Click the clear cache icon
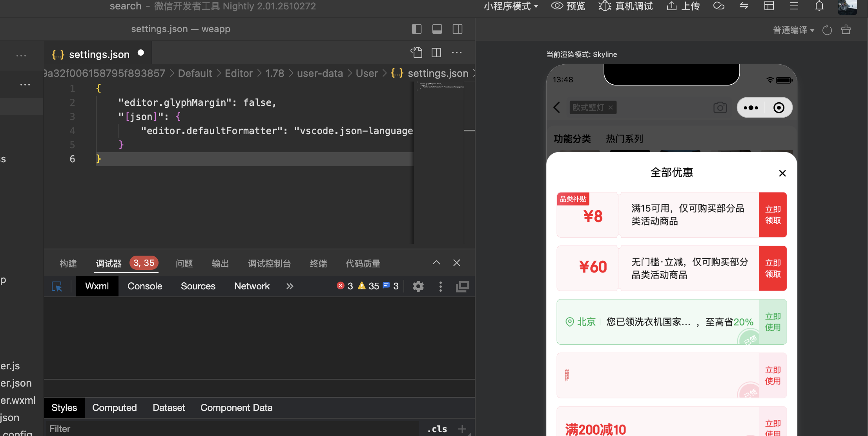 click(x=846, y=30)
